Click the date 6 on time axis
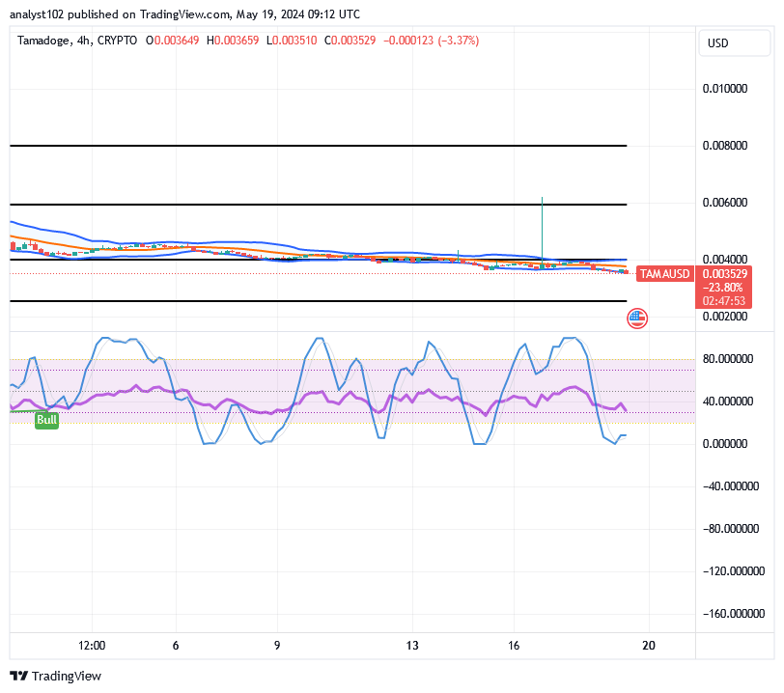The height and width of the screenshot is (693, 784). point(176,646)
